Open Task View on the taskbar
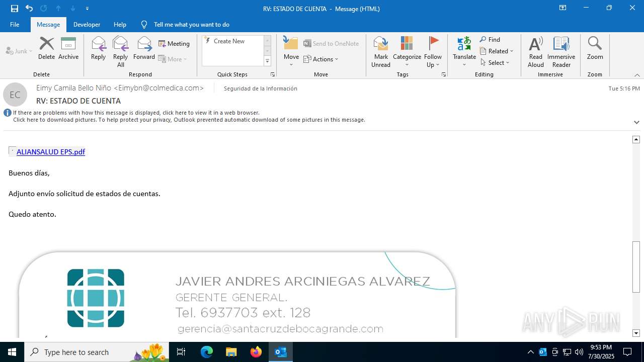 (x=181, y=352)
